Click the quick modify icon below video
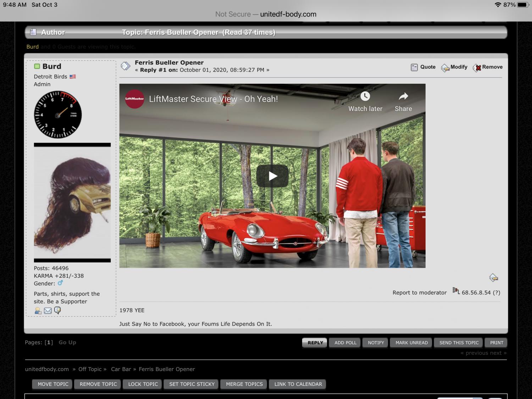 (493, 277)
